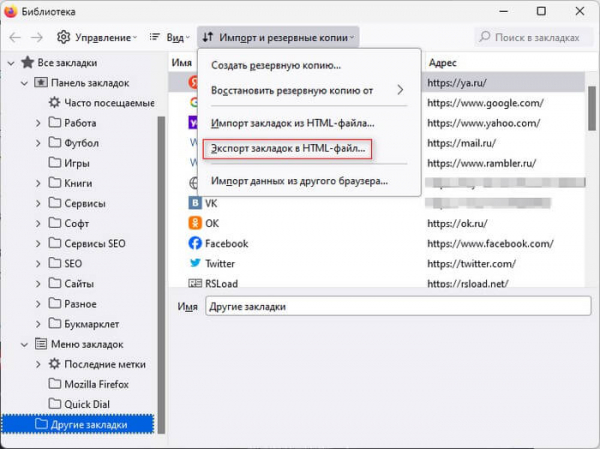Collapse the Меню закладок node

[x=24, y=345]
